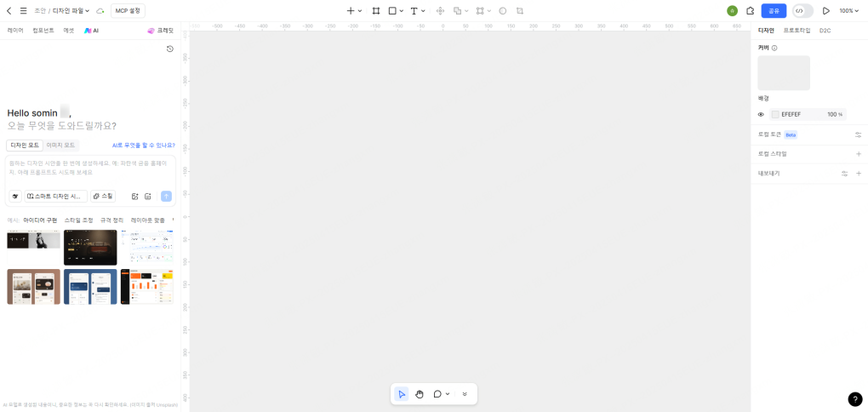Select the Text tool

[414, 10]
